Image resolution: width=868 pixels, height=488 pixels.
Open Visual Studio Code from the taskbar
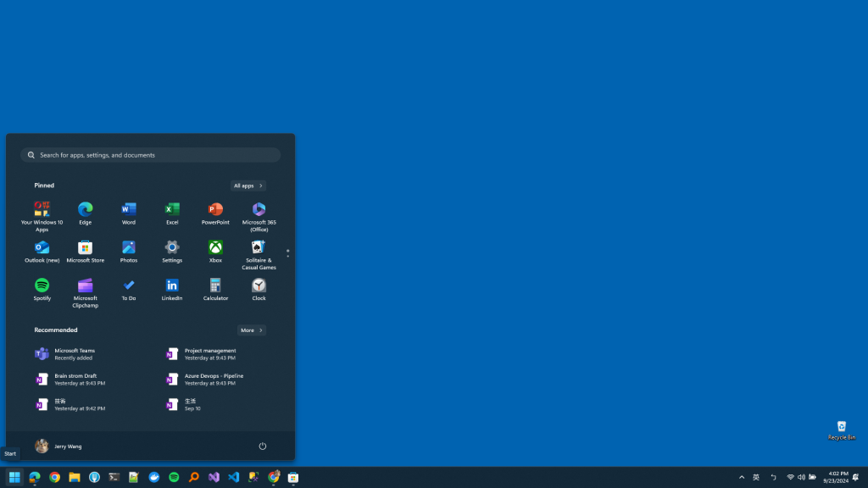(x=234, y=477)
